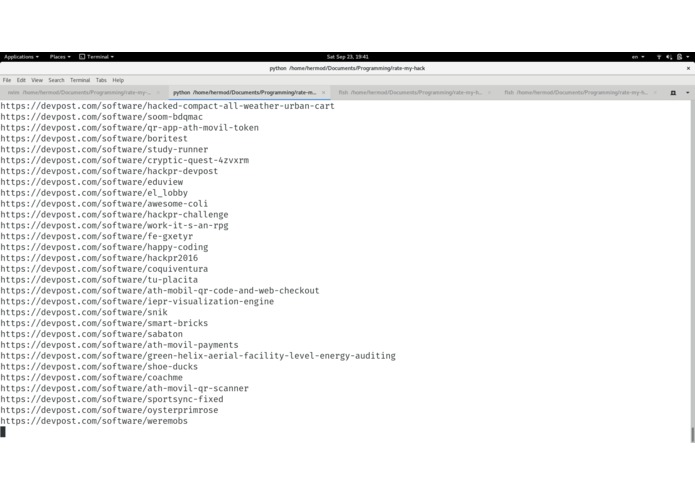
Task: Click the hacked-compact-all-weather-urban-cart URL
Action: pos(168,106)
